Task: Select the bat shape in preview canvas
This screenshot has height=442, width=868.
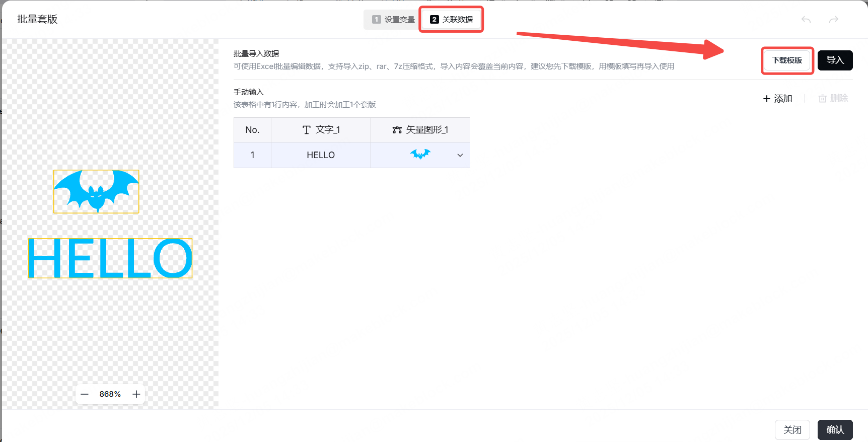Action: [x=96, y=191]
